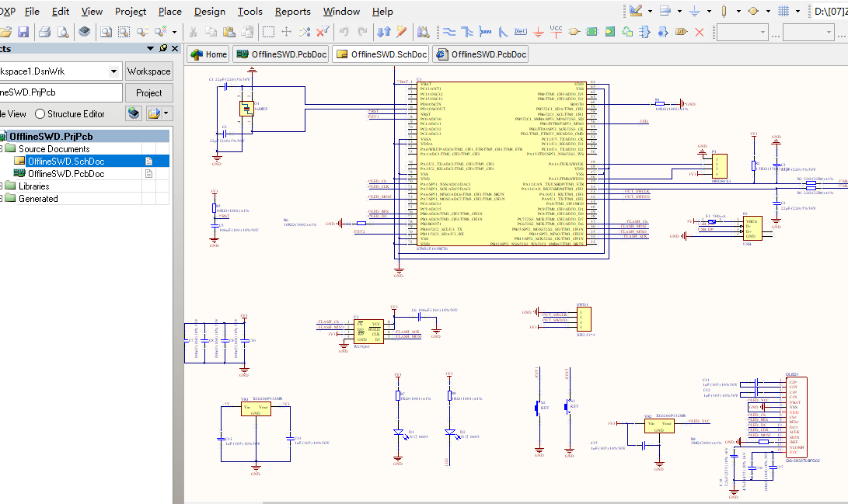Open the Power Sources dropdown arrow
Image resolution: width=848 pixels, height=504 pixels.
(x=709, y=11)
